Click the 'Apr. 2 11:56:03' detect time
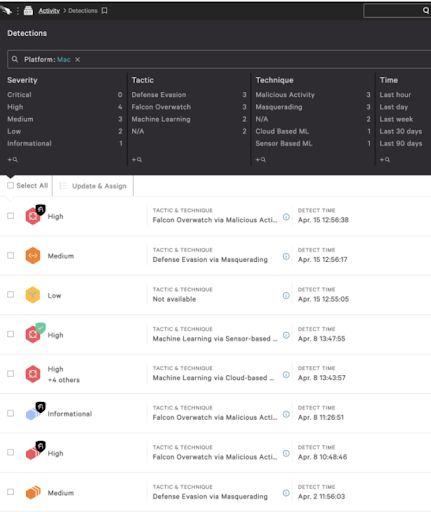 point(321,496)
